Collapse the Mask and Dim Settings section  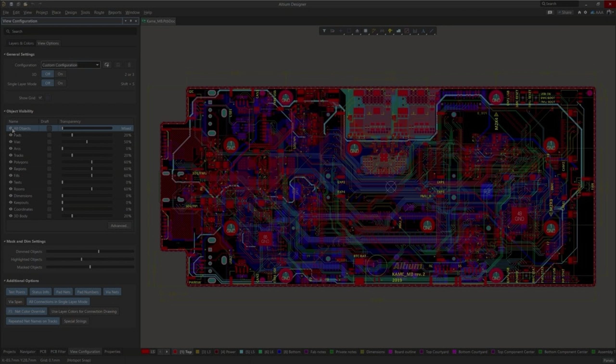tap(5, 241)
